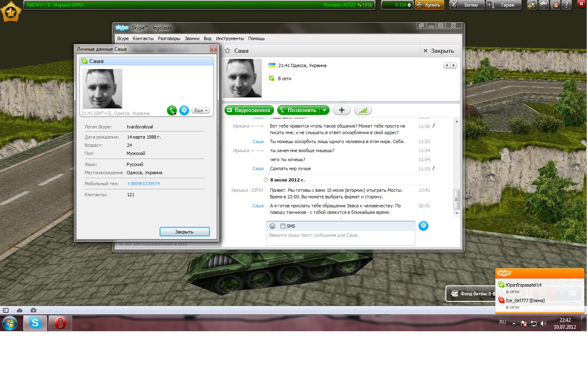
Task: Click the left arrow of header pager
Action: point(447,65)
